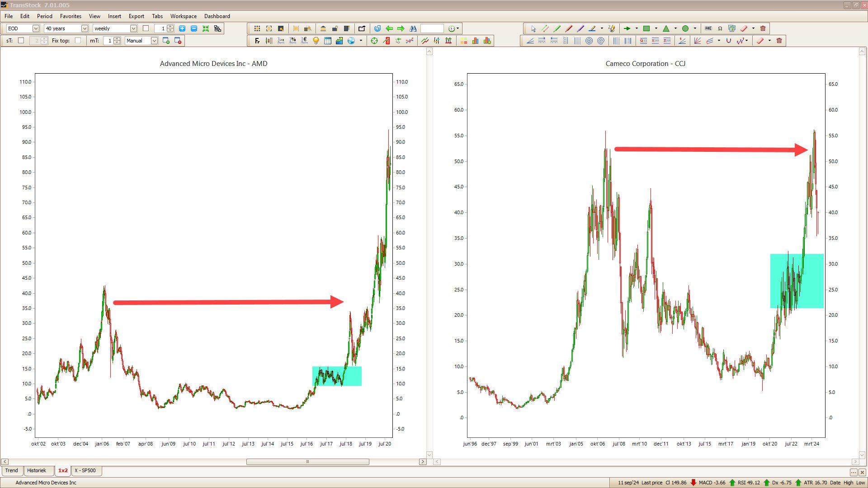Select the concentric circles drawing tool
The width and height of the screenshot is (868, 488).
pyautogui.click(x=589, y=41)
